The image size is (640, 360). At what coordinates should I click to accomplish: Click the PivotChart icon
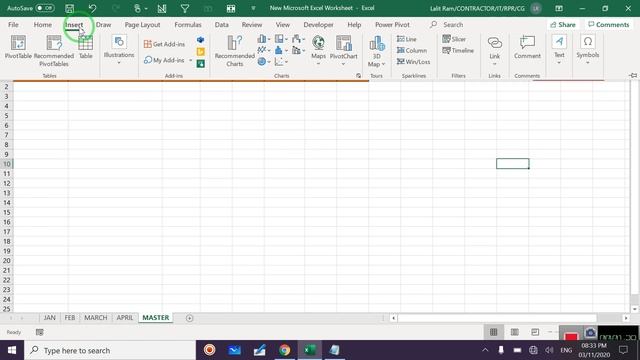[x=344, y=44]
